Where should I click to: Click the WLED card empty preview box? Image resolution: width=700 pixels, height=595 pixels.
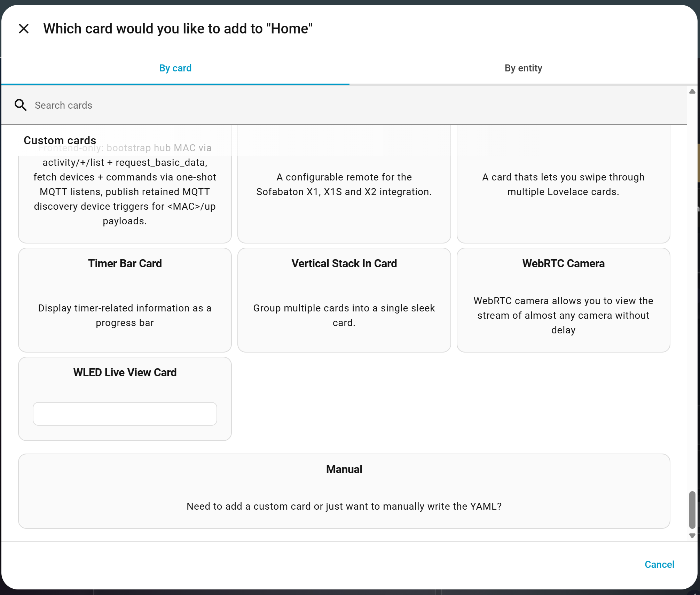pyautogui.click(x=125, y=414)
